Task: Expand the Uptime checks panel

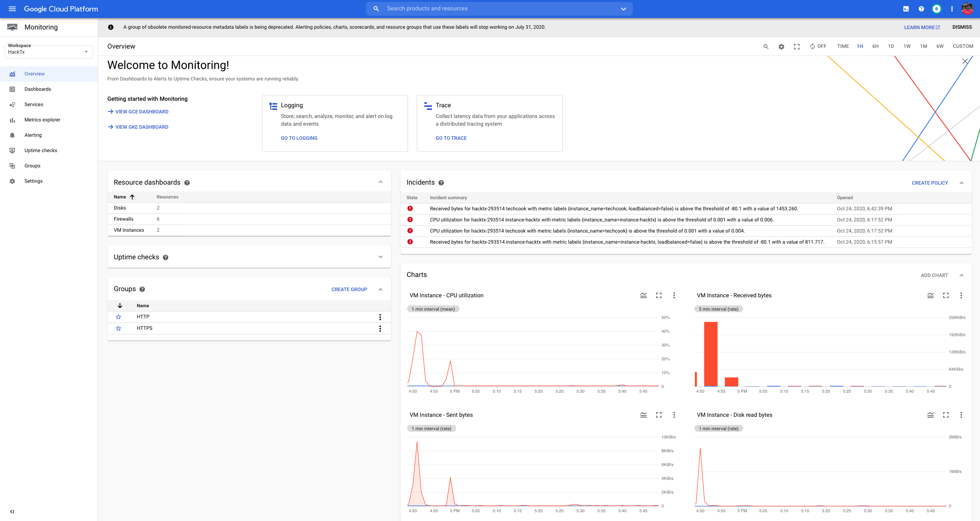Action: coord(380,257)
